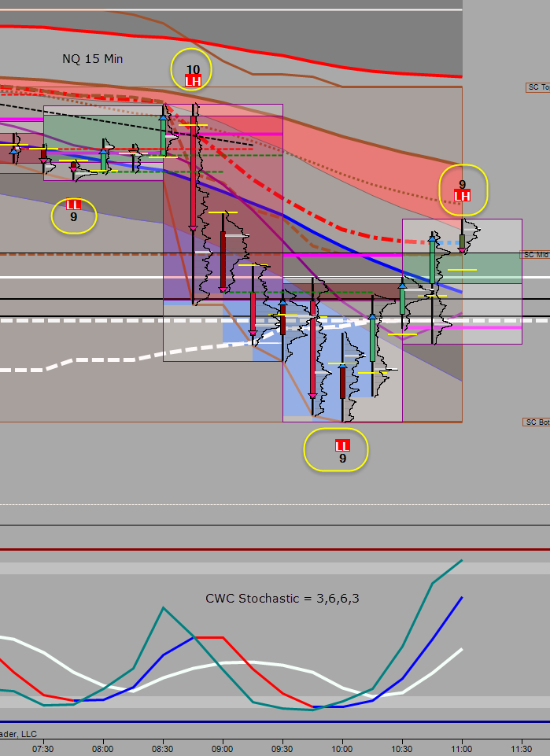Select the red LH tag under number 10
The height and width of the screenshot is (756, 550).
tap(193, 82)
